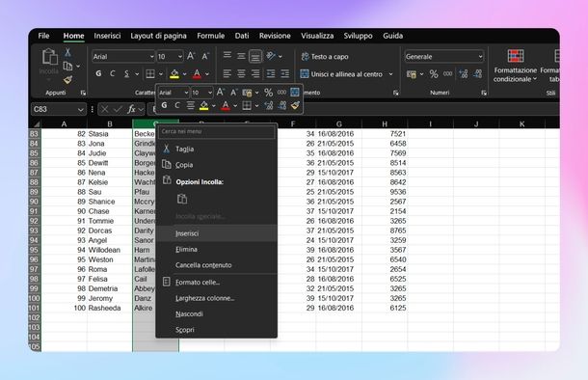This screenshot has width=588, height=380.
Task: Choose Scopri in context menu
Action: pyautogui.click(x=216, y=330)
